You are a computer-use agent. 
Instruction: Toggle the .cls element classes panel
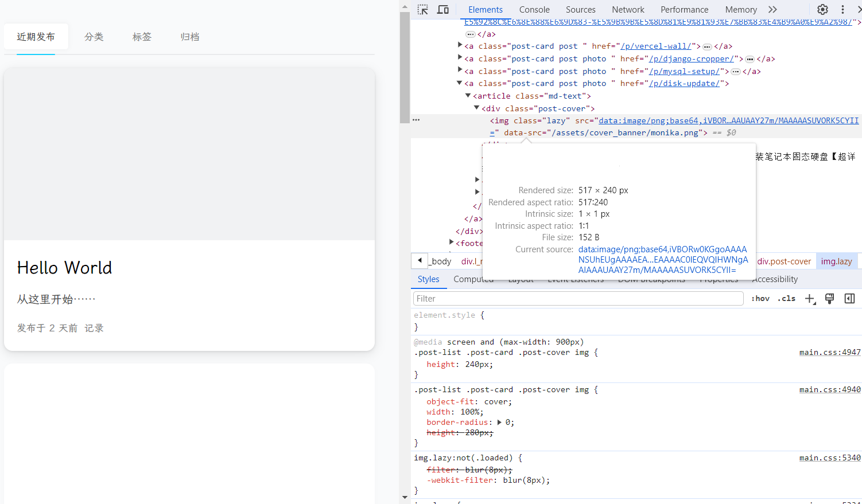tap(786, 299)
